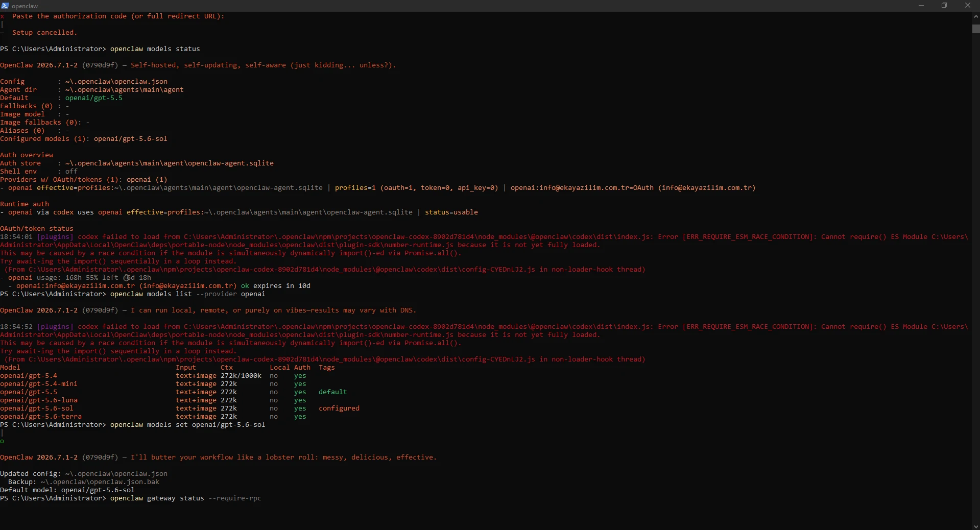The image size is (980, 530).
Task: Click the 'Configured models (1)' line
Action: (84, 139)
